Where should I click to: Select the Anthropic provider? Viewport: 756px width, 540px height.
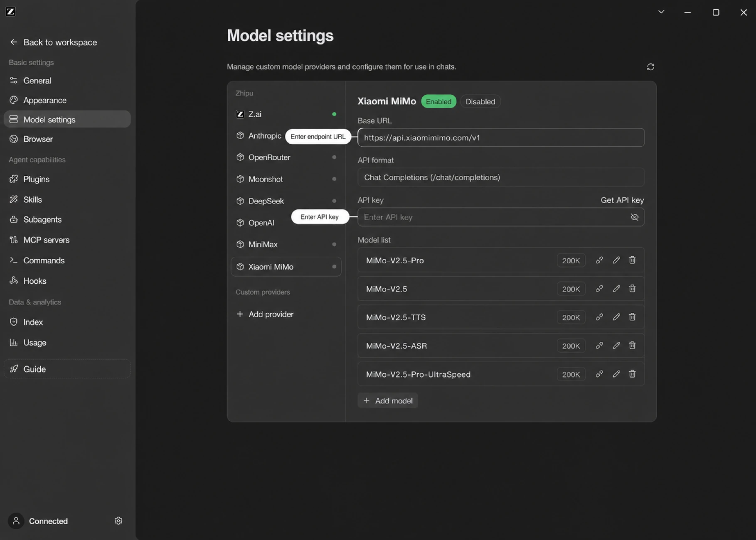click(259, 136)
